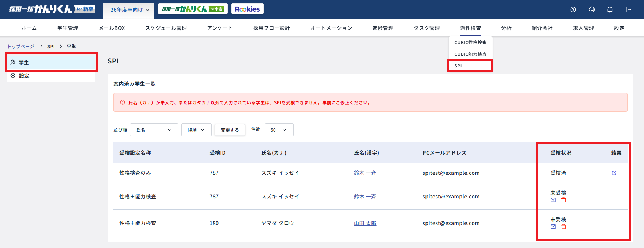The height and width of the screenshot is (248, 644).
Task: Open the 氏名 sort field dropdown
Action: pyautogui.click(x=154, y=130)
